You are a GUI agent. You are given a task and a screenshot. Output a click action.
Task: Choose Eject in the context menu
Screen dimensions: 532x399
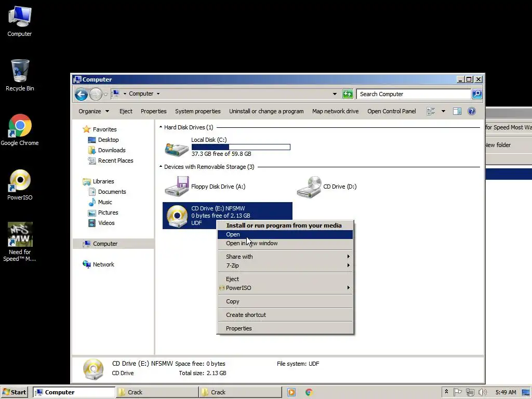click(x=285, y=279)
